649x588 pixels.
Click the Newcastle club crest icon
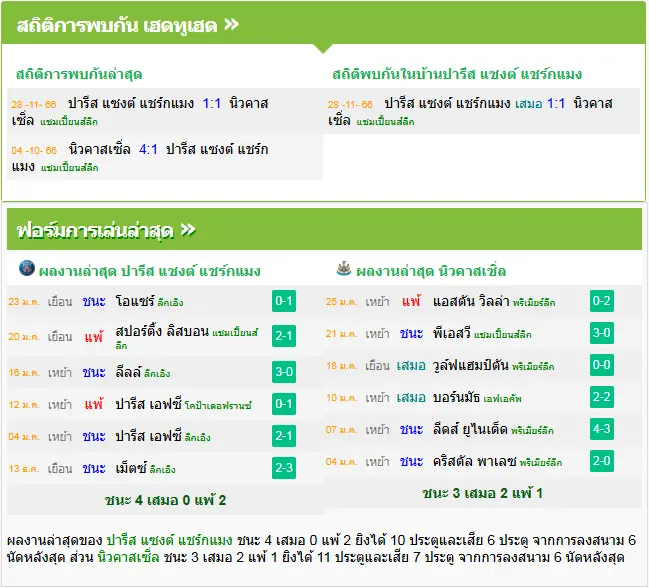point(344,269)
